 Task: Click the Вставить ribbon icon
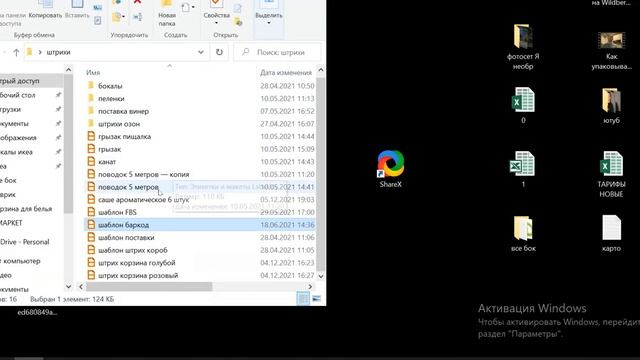[x=77, y=4]
